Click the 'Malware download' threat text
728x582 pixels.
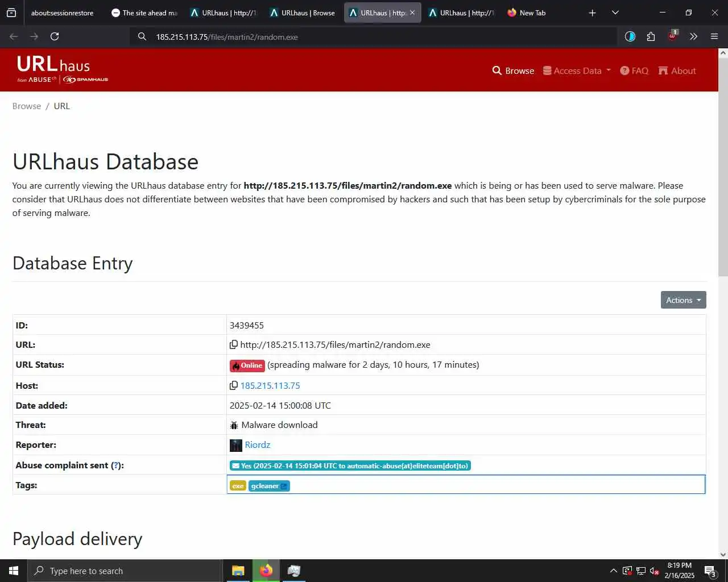tap(279, 425)
